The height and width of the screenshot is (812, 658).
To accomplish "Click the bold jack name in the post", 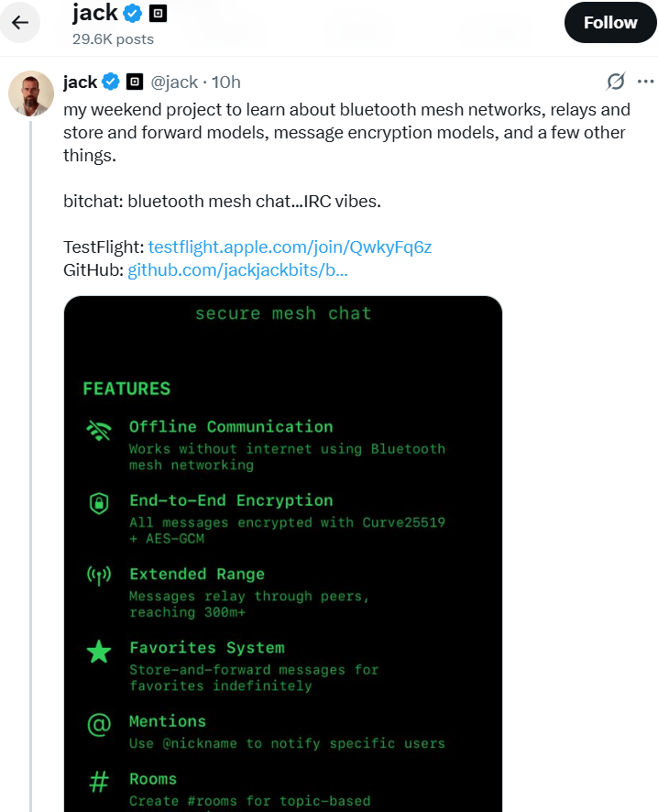I will (x=80, y=82).
